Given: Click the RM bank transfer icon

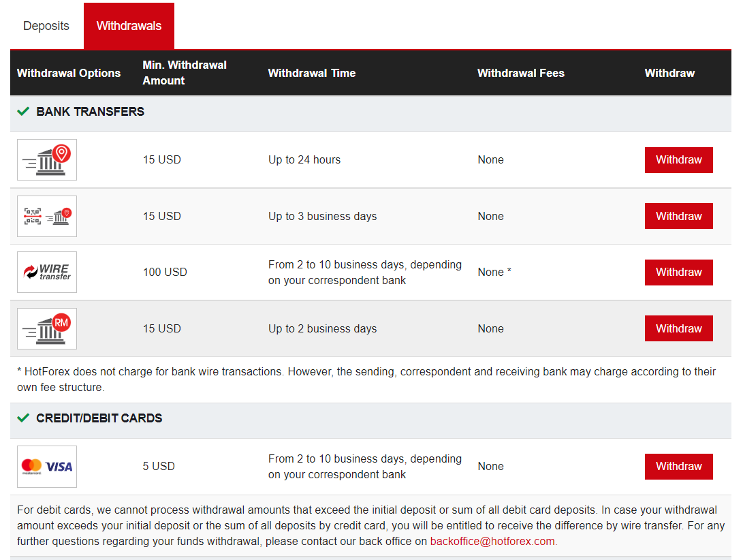Looking at the screenshot, I should coord(47,329).
